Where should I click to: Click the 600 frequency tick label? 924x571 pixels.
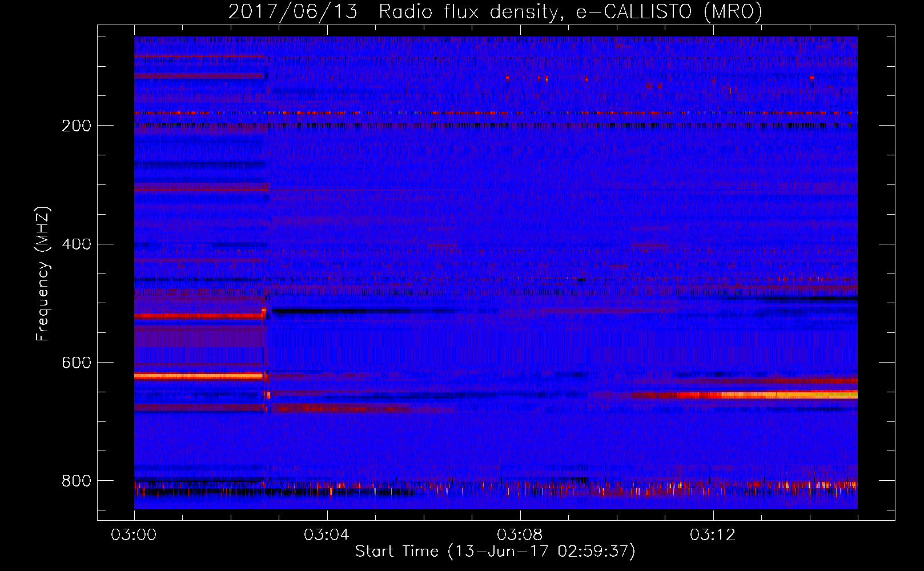(77, 363)
